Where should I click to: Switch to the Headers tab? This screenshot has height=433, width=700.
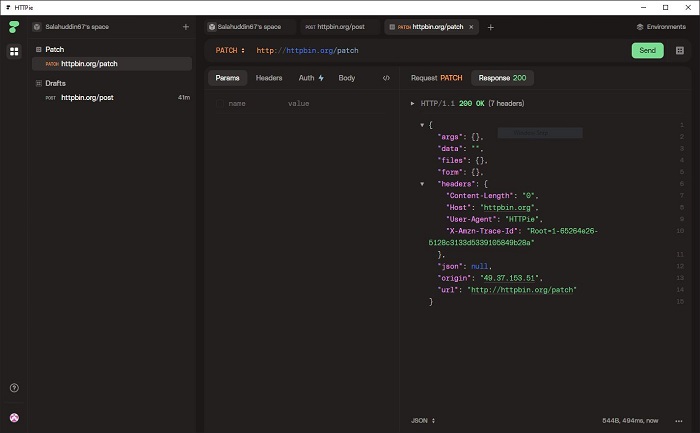[269, 78]
